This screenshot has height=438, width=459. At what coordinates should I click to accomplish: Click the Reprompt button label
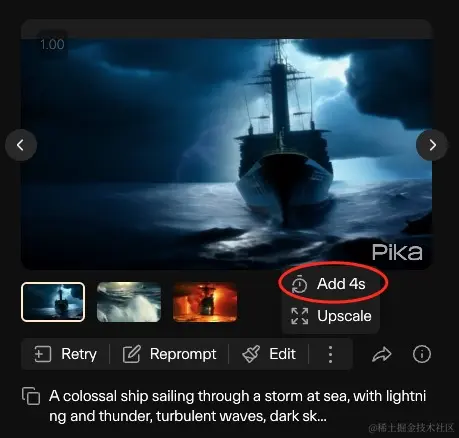click(183, 354)
